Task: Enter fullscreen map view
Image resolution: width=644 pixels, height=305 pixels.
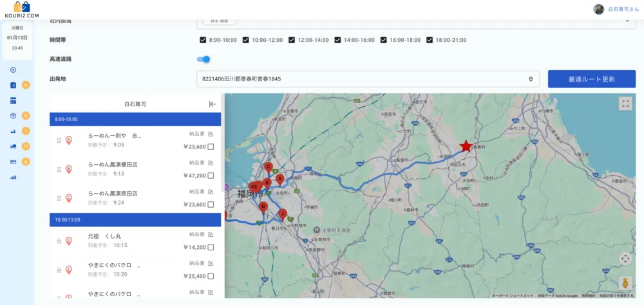Action: (x=625, y=104)
